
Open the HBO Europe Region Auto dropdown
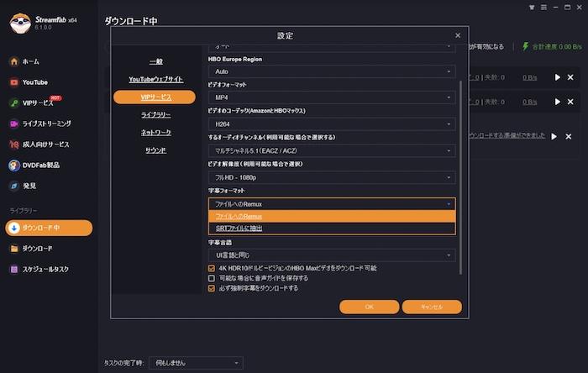332,71
